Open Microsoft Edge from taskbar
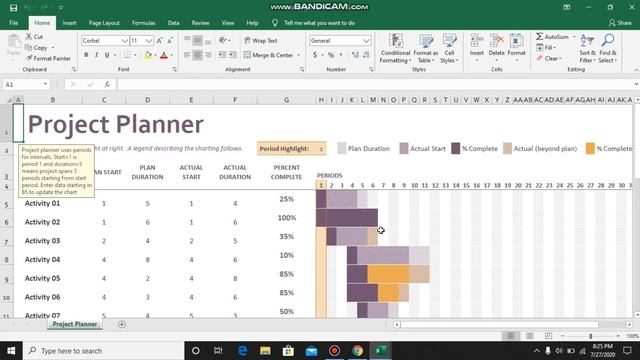 coord(242,351)
